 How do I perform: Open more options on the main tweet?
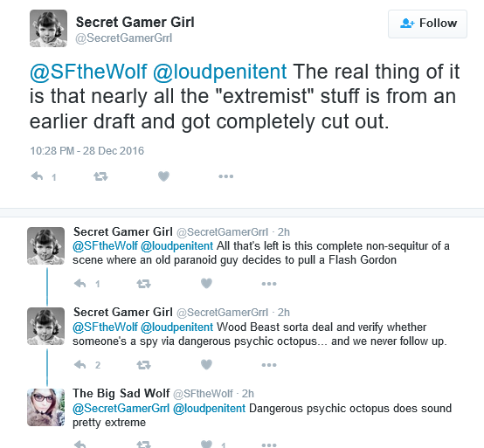coord(226,176)
